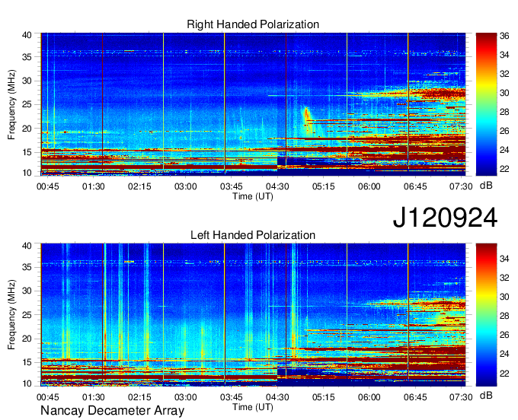Click the 01:30 time tick of the right-handed plot
Image resolution: width=518 pixels, height=420 pixels.
point(94,186)
